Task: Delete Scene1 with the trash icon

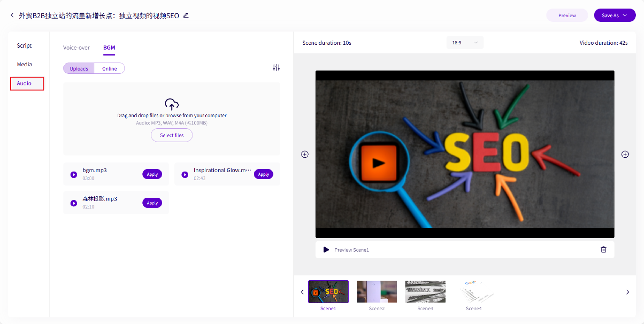Action: 604,250
